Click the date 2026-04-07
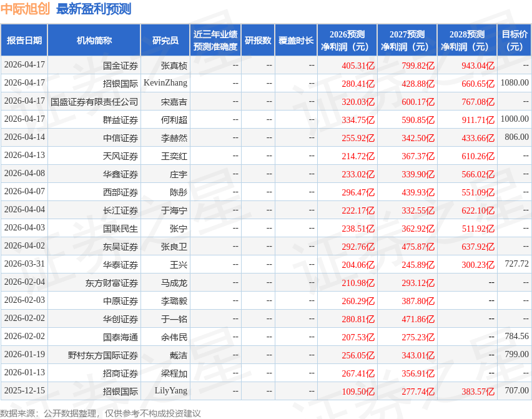Viewport: 532px width, 419px height. coord(24,191)
